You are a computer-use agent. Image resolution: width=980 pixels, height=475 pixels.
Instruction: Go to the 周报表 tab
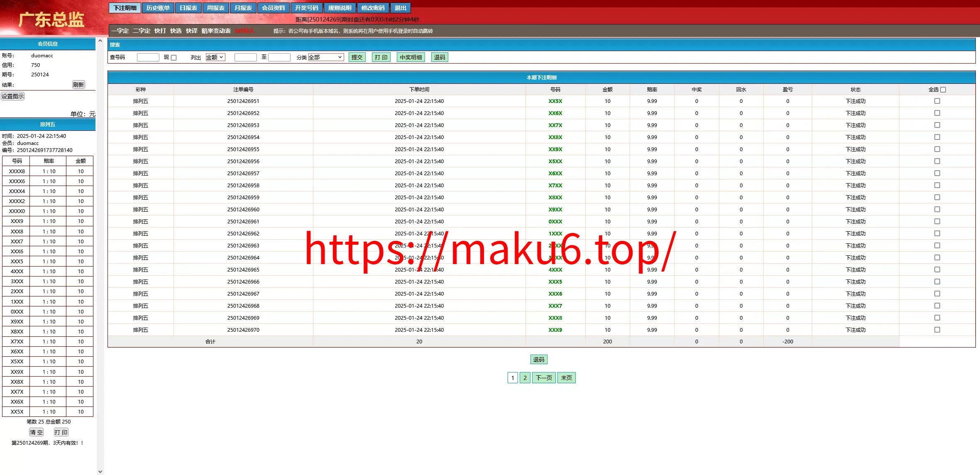[x=215, y=8]
